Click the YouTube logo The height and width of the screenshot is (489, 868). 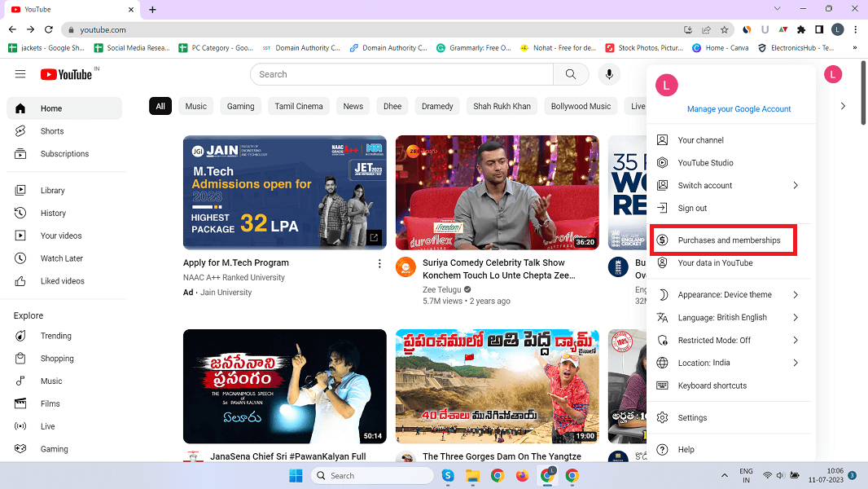point(67,74)
